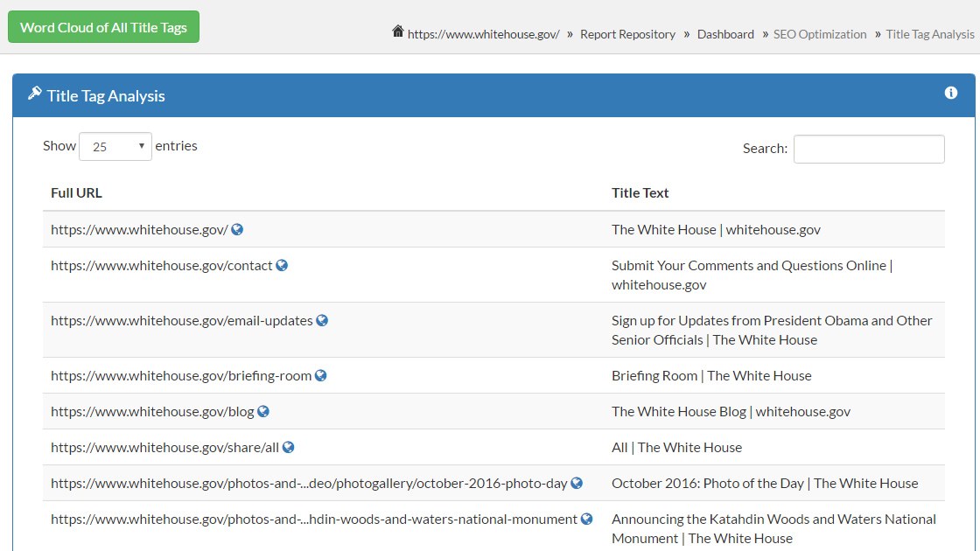Open Report Repository breadcrumb

(627, 34)
